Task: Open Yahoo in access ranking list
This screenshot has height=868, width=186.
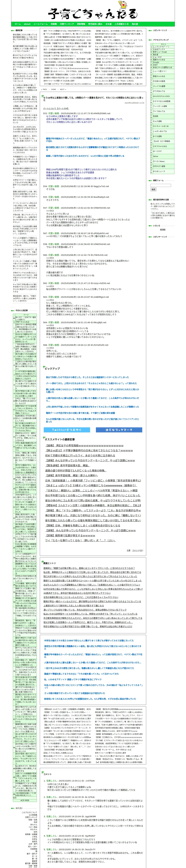Action: pyautogui.click(x=155, y=156)
